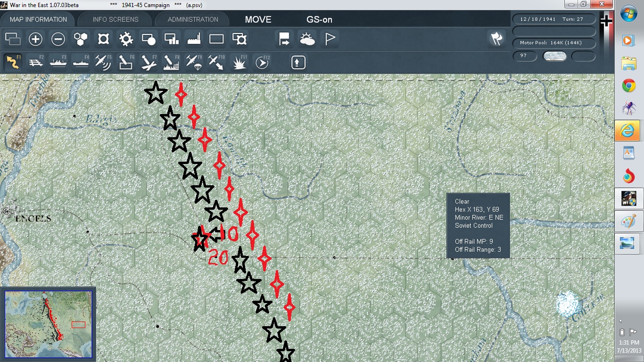Click the rectangle-with-circle toolbar icon
Viewport: 644px width, 362px height.
click(x=149, y=39)
